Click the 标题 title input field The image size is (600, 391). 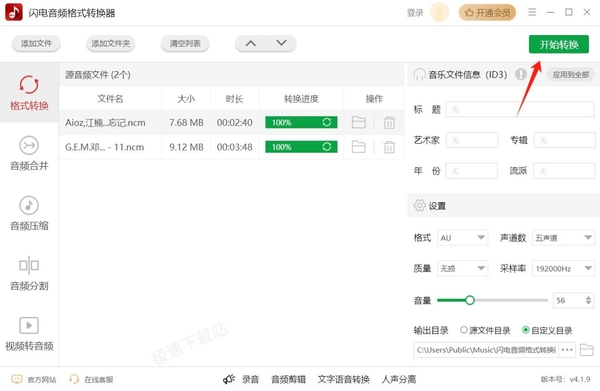click(520, 109)
